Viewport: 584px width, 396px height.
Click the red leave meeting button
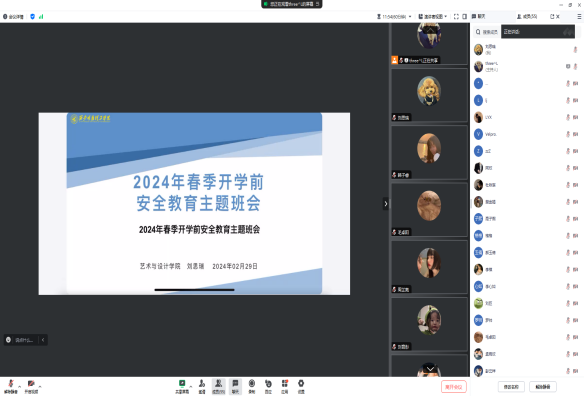click(454, 387)
